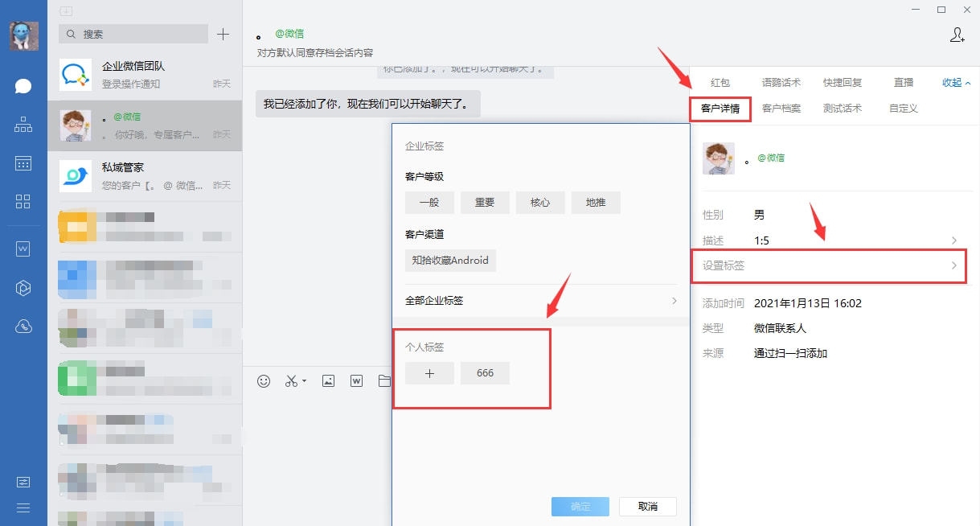Switch to the 客户详情 tab
Screen dimensions: 980x526
[720, 109]
